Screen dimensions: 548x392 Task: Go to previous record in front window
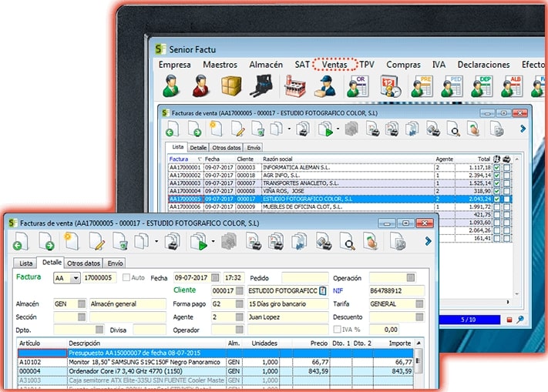pyautogui.click(x=21, y=242)
